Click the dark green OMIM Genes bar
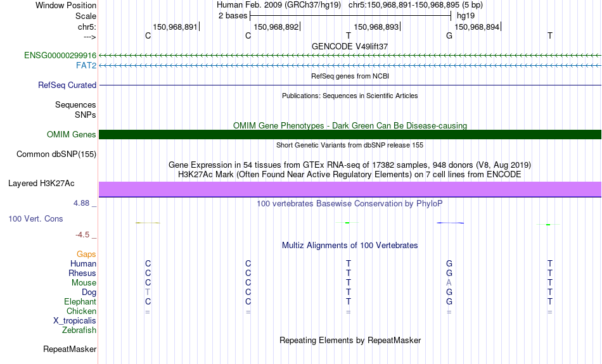 pyautogui.click(x=350, y=135)
